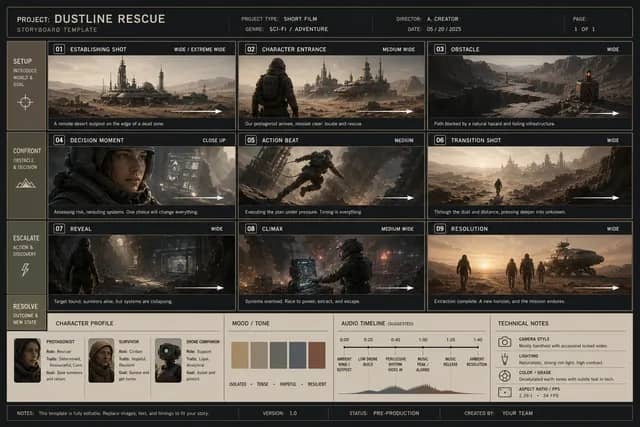Click the 01 number badge of Establishing Shot

point(59,49)
